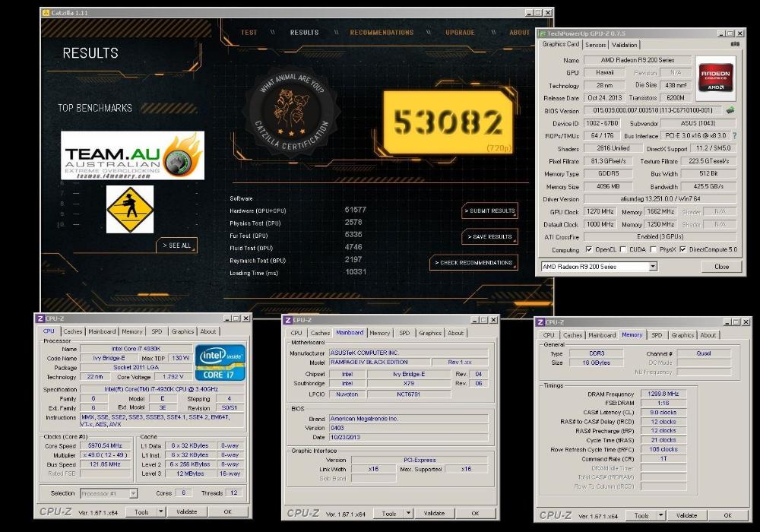Viewport: 760px width, 532px height.
Task: Expand Tools dropdown arrow in Mainboard window
Action: (x=409, y=513)
